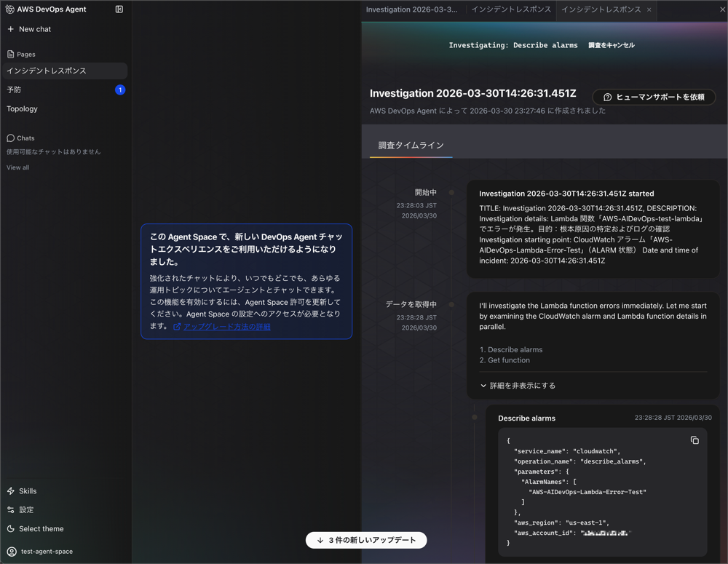This screenshot has height=564, width=728.
Task: Close the active インシデントレスポンス tab
Action: [649, 10]
